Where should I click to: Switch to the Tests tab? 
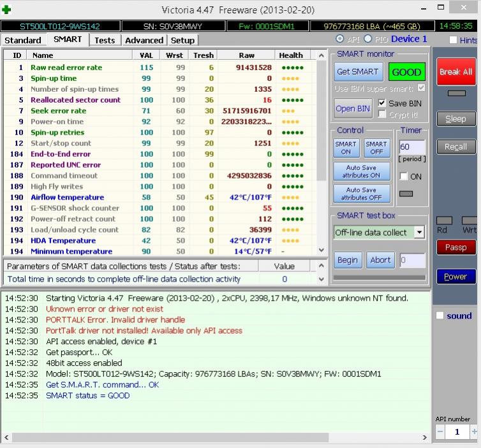point(105,40)
